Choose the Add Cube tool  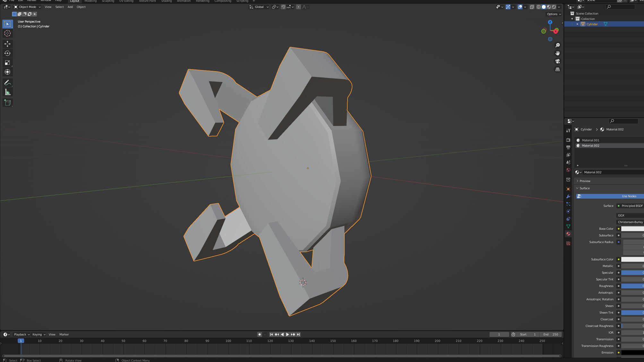coord(7,103)
